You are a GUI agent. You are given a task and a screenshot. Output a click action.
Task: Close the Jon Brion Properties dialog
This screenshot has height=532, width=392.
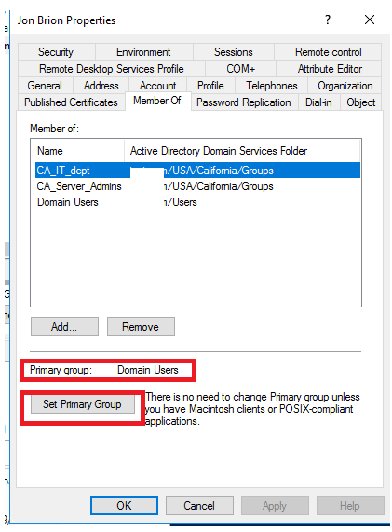pyautogui.click(x=370, y=20)
